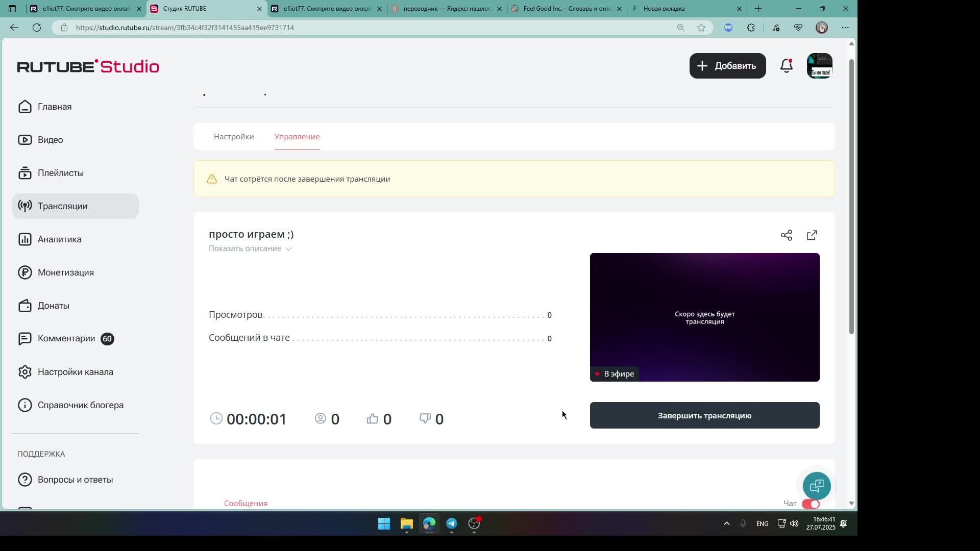Open Донаты in sidebar
This screenshot has width=980, height=551.
[x=53, y=306]
